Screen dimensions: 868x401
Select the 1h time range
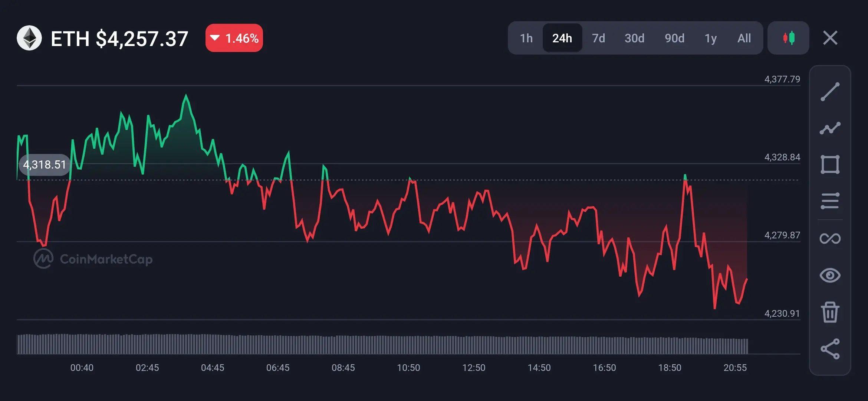pyautogui.click(x=526, y=38)
